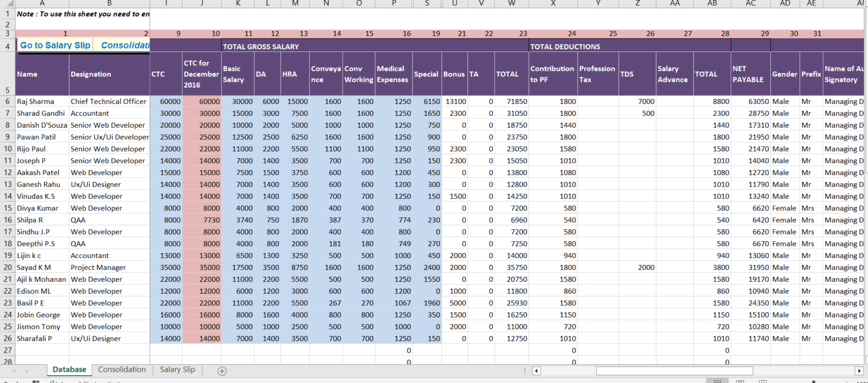The width and height of the screenshot is (868, 383).
Task: Click horizontal scrollbar left arrow
Action: (x=537, y=371)
